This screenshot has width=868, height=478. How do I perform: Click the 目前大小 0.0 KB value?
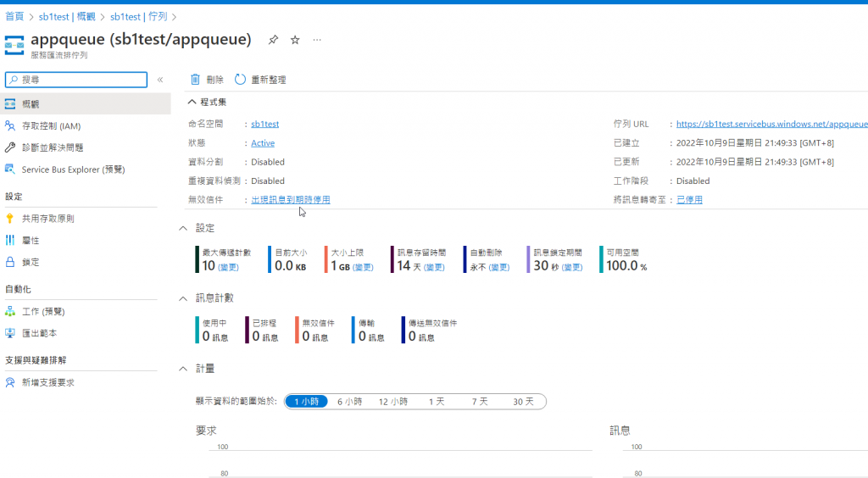[290, 266]
